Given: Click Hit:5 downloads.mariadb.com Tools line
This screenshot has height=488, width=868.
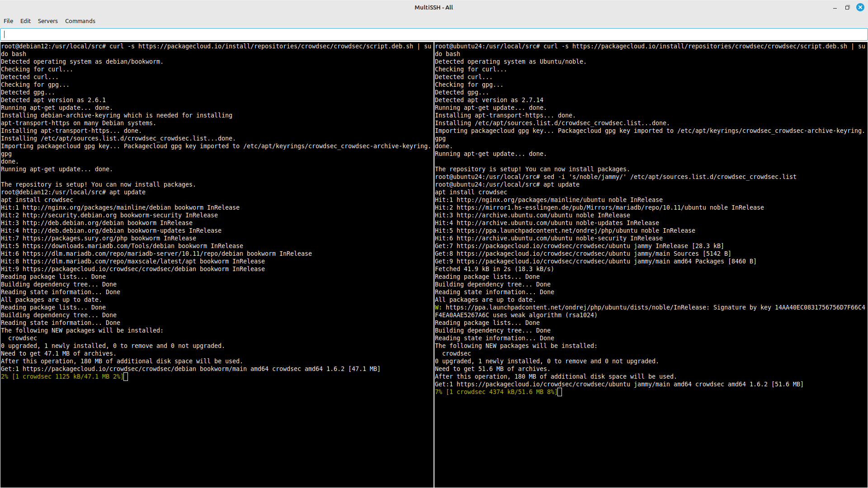Looking at the screenshot, I should [122, 246].
